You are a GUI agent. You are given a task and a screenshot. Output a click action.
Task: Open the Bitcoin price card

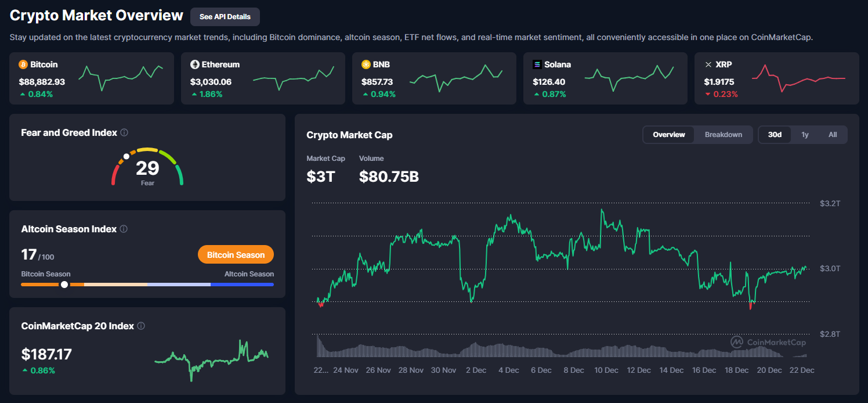tap(92, 78)
